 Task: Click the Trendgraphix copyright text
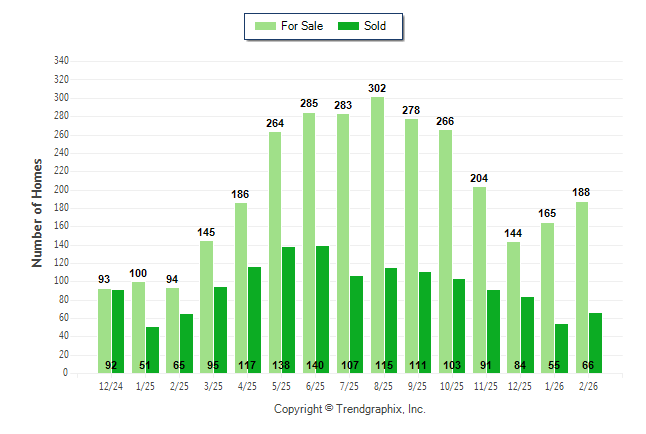[350, 409]
